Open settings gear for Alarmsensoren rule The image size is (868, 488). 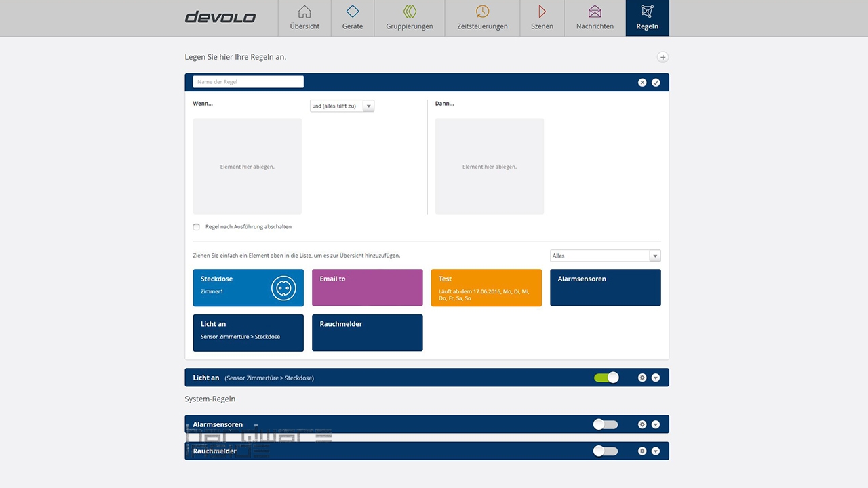(x=642, y=424)
